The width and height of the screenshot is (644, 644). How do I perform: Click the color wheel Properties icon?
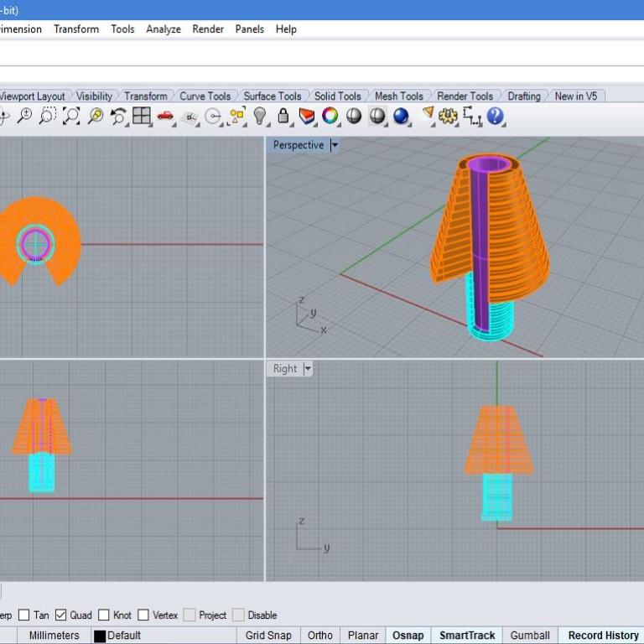coord(330,117)
